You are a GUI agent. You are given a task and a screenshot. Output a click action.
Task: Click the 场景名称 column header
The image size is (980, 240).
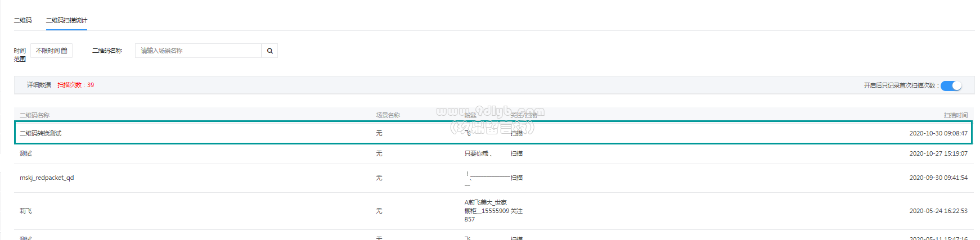point(388,115)
